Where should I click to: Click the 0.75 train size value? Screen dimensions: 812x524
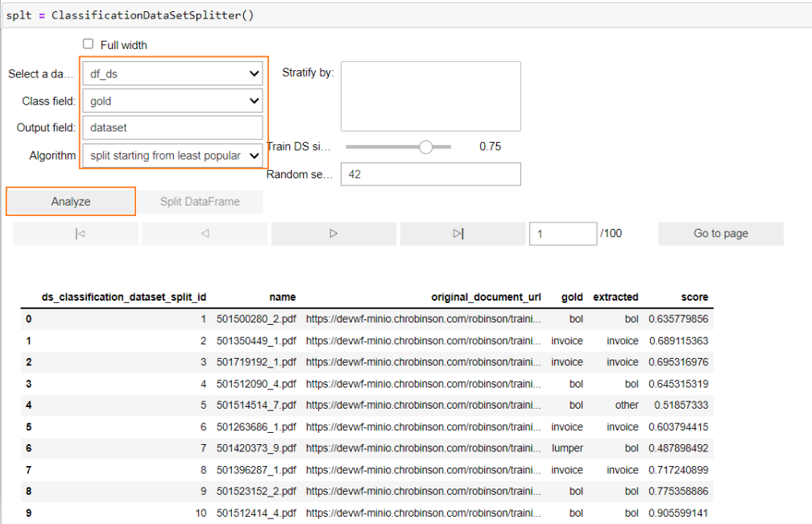pos(490,147)
